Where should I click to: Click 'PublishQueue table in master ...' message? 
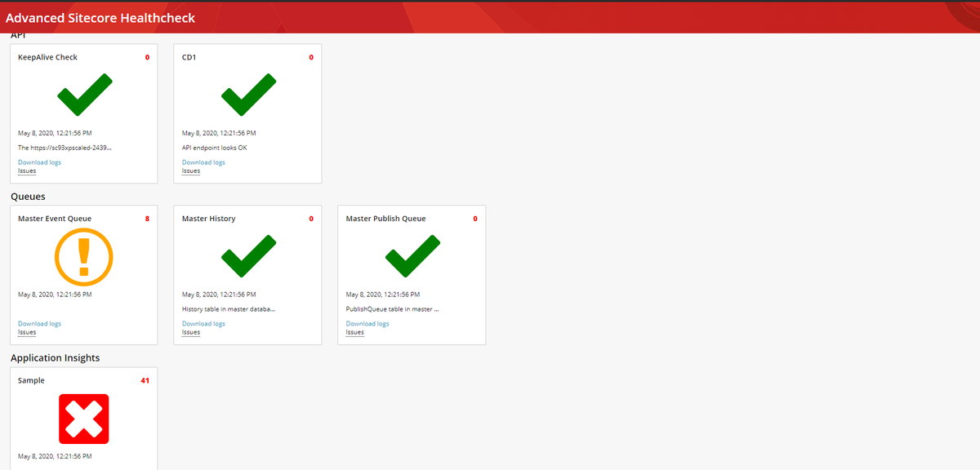[393, 309]
